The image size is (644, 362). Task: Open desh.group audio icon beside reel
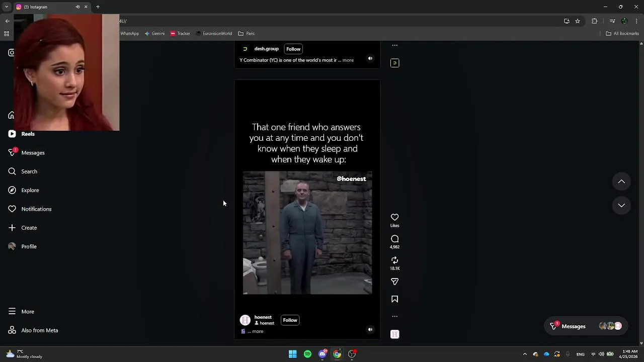(x=394, y=63)
